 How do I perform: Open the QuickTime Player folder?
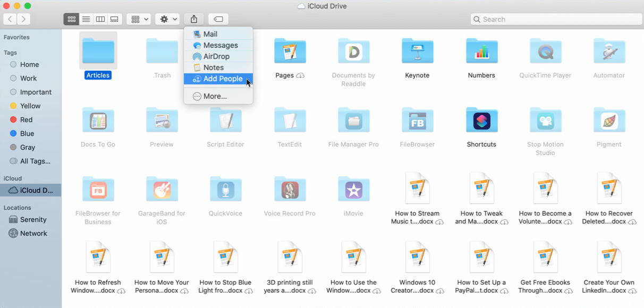pos(545,51)
